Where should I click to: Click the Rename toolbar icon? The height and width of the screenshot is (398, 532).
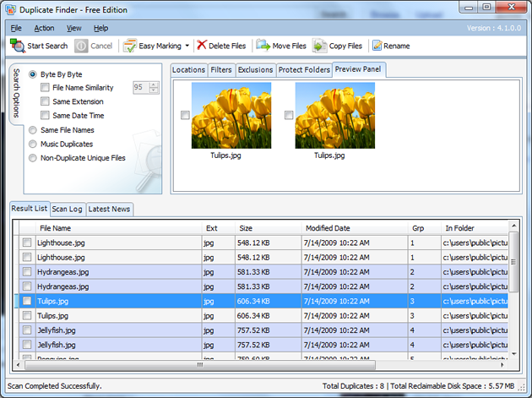click(377, 46)
